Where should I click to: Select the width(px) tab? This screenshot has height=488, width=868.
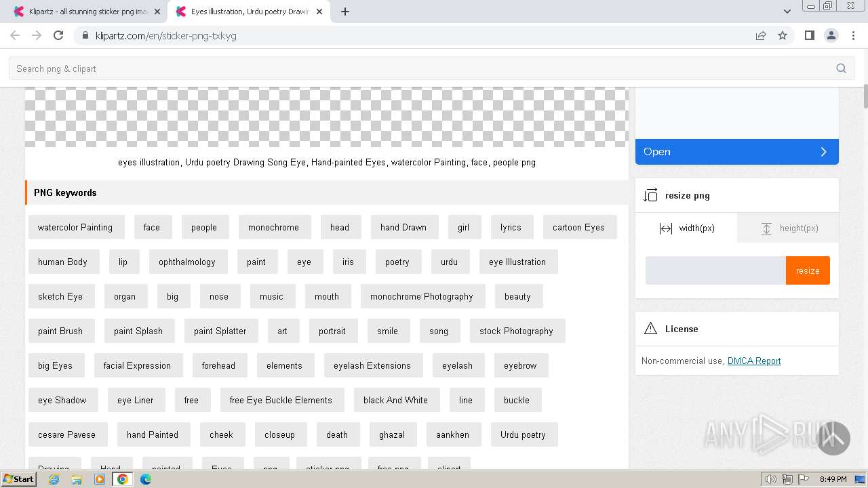click(x=686, y=228)
